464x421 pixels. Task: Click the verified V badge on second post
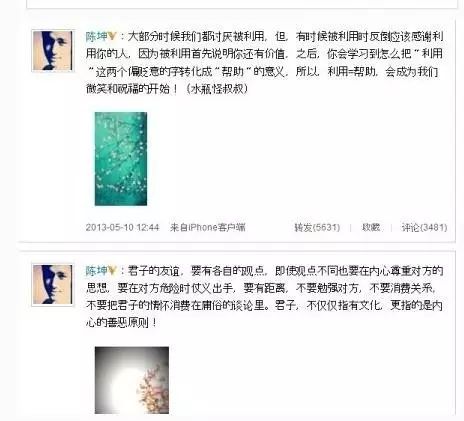point(112,270)
